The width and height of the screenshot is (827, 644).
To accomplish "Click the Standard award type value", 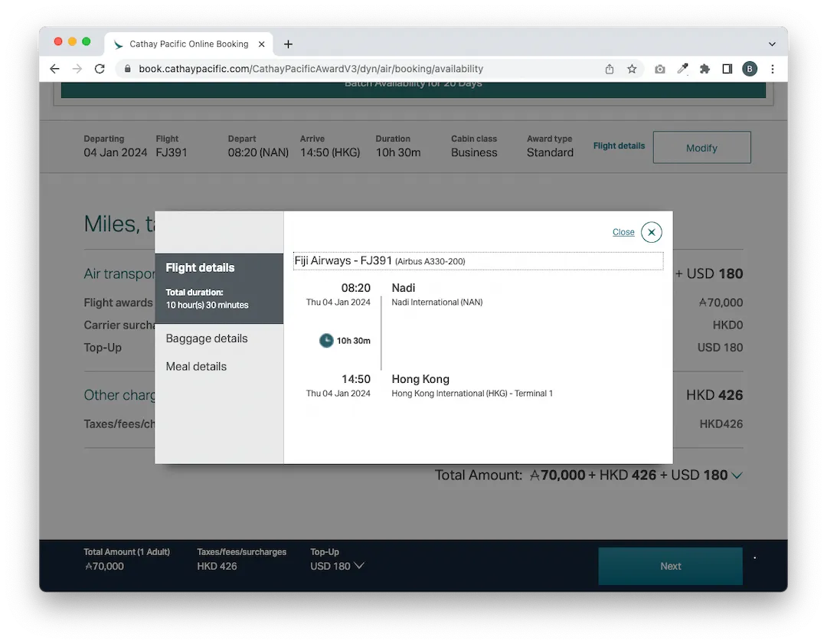I will pyautogui.click(x=550, y=152).
